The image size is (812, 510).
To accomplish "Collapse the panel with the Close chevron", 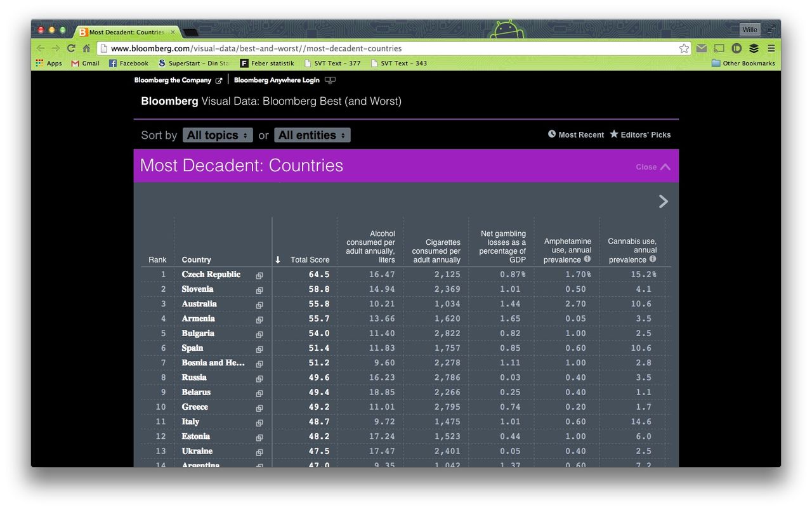I will pyautogui.click(x=653, y=167).
